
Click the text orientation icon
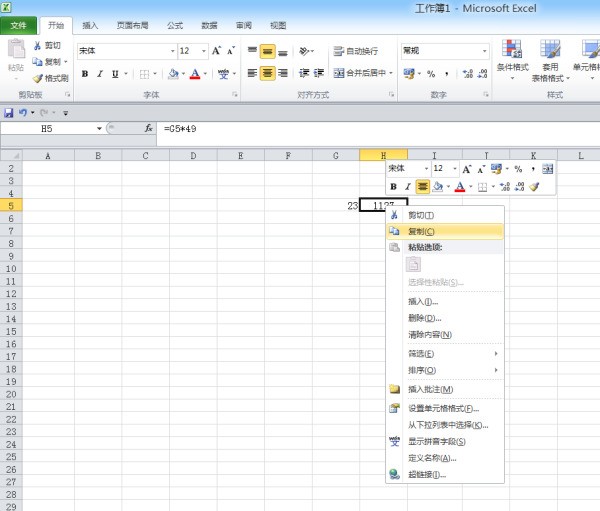tap(305, 51)
